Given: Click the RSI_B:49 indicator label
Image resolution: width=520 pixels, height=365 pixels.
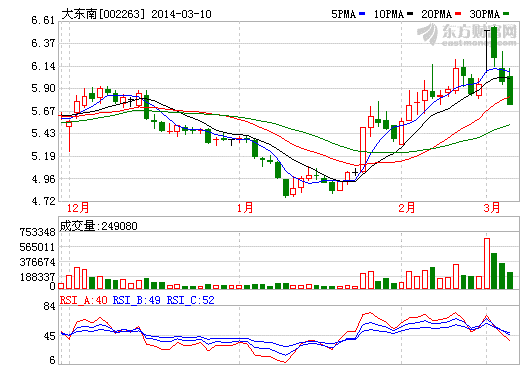Looking at the screenshot, I should [137, 300].
